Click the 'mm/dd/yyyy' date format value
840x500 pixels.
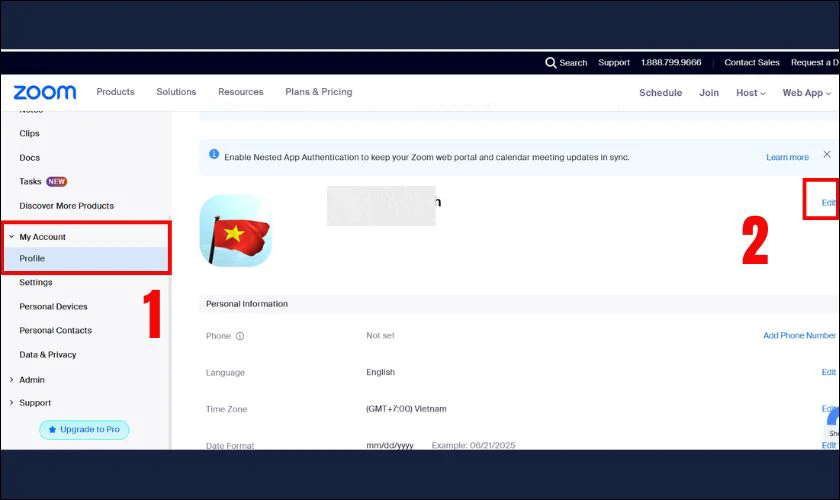(390, 445)
